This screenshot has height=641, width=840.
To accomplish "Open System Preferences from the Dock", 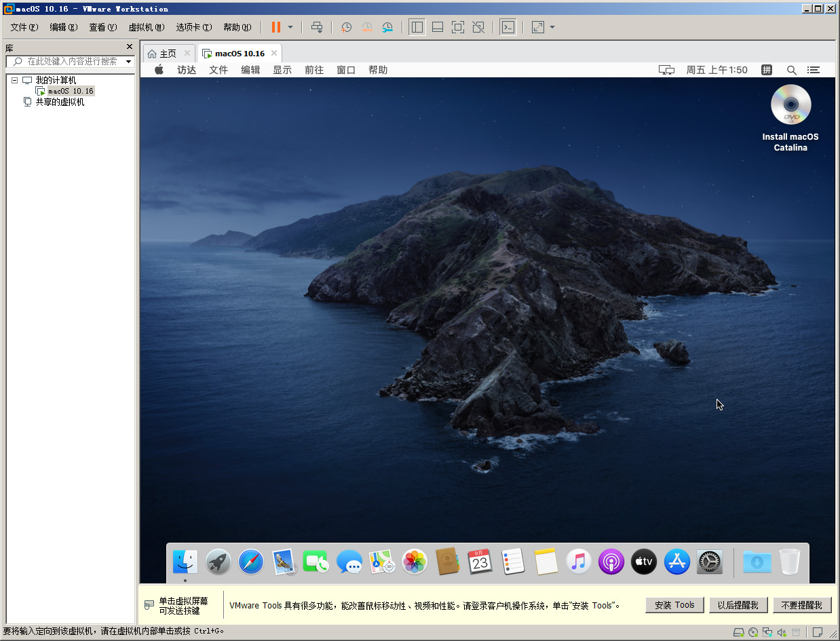I will 710,562.
